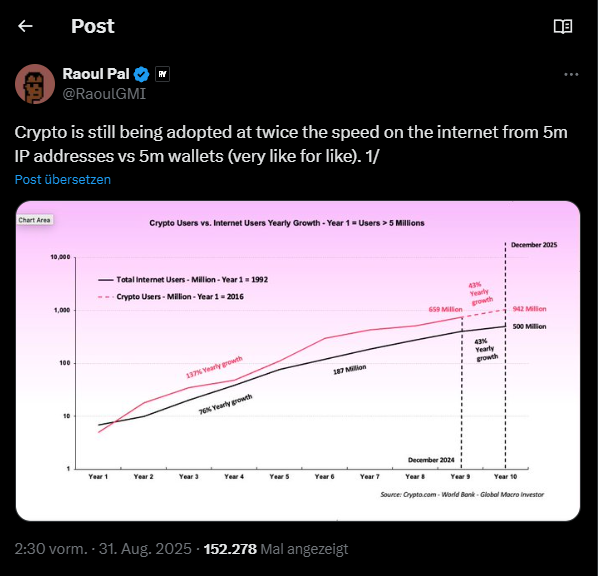Viewport: 598px width, 576px height.
Task: Click the Crypto Users legend entry
Action: click(171, 297)
